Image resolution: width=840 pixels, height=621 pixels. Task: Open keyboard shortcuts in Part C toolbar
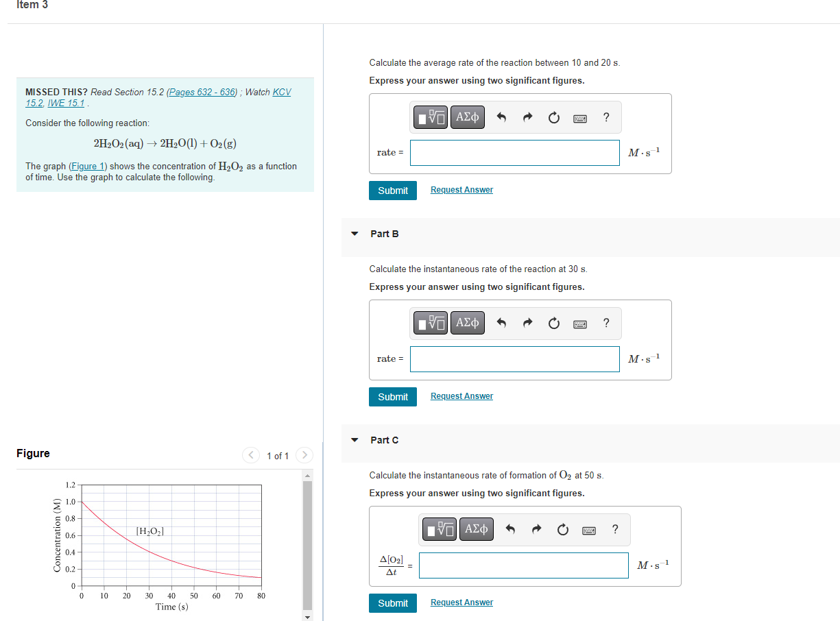[589, 531]
